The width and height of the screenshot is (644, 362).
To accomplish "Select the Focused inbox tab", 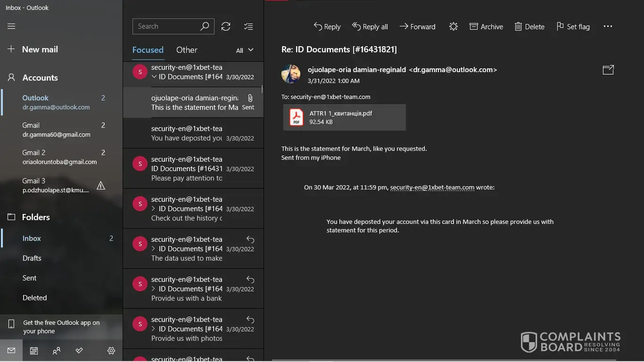I will [x=148, y=50].
